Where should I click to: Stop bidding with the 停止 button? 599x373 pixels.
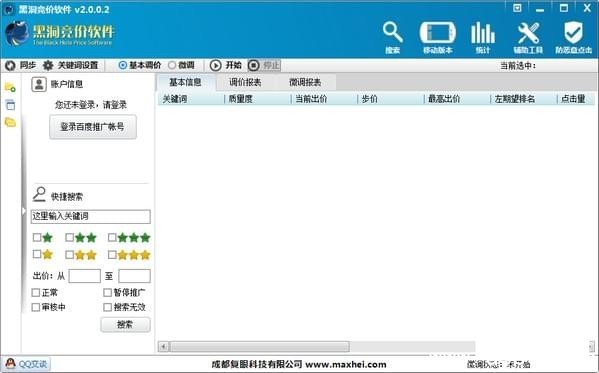(x=264, y=65)
